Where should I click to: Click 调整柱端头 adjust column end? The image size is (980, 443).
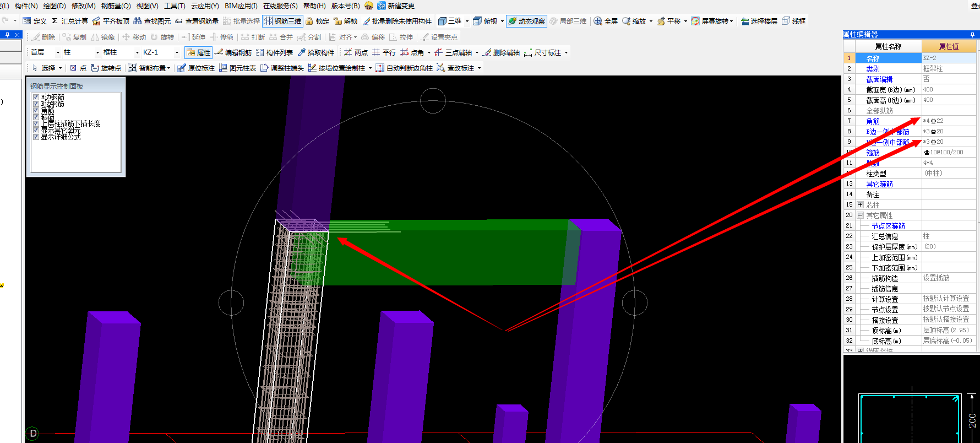(282, 68)
